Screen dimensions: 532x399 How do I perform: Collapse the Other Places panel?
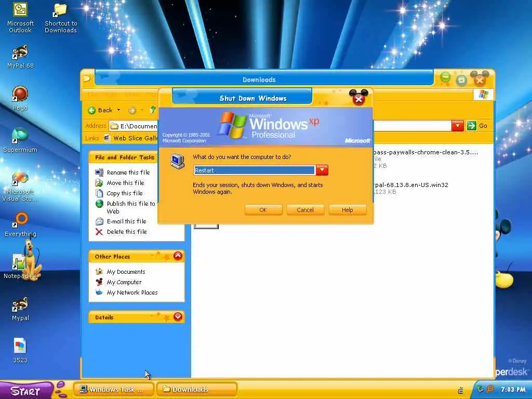[178, 256]
